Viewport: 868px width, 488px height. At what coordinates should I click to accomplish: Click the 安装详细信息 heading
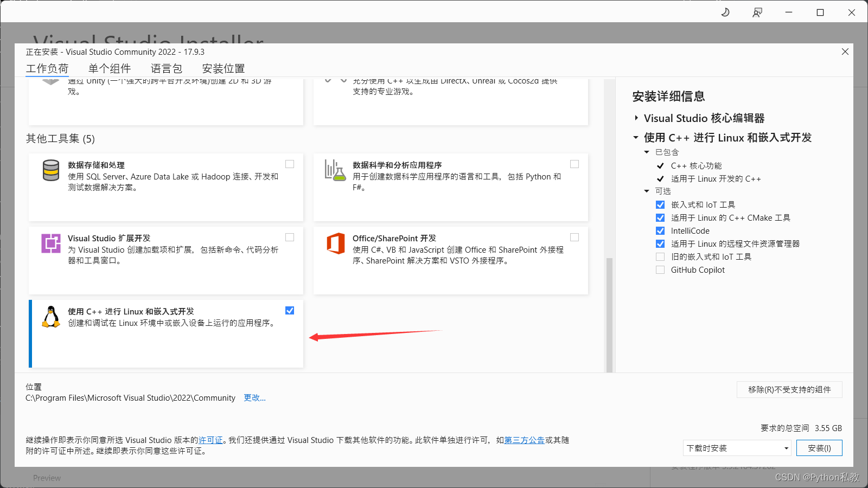point(668,96)
